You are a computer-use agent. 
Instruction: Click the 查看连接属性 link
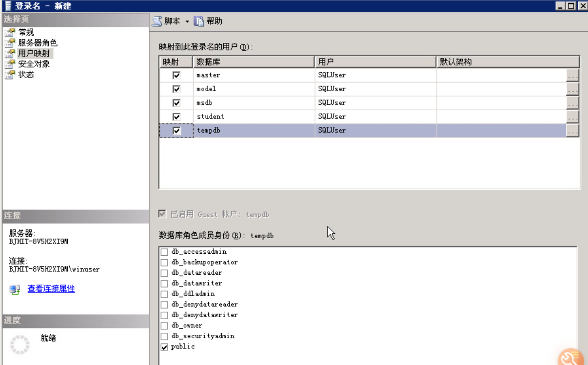pos(51,289)
